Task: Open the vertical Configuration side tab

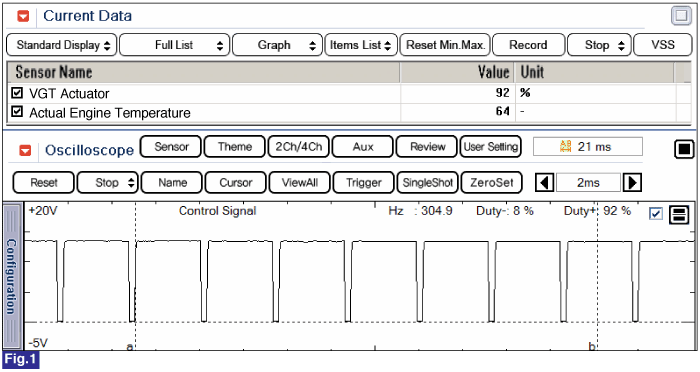Action: point(12,276)
